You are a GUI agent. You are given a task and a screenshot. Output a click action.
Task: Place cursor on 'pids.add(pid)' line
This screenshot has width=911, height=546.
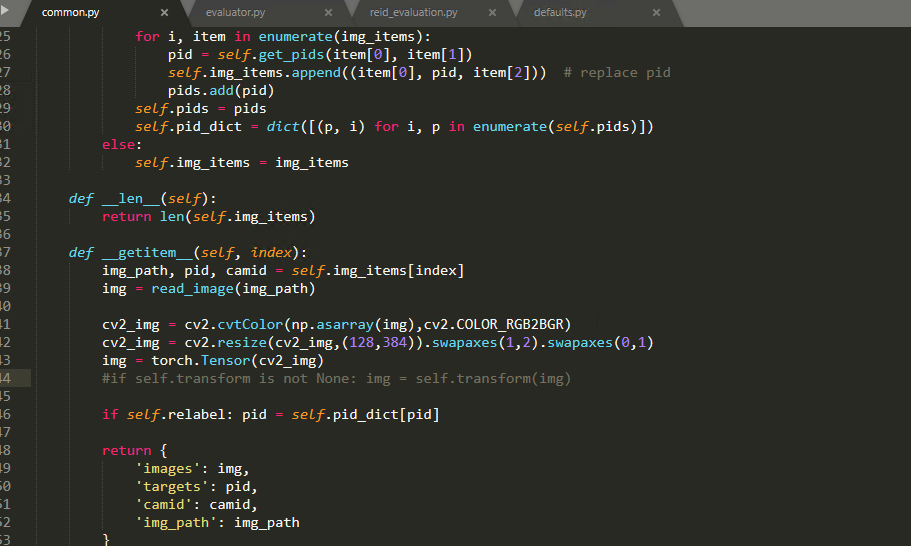(221, 91)
